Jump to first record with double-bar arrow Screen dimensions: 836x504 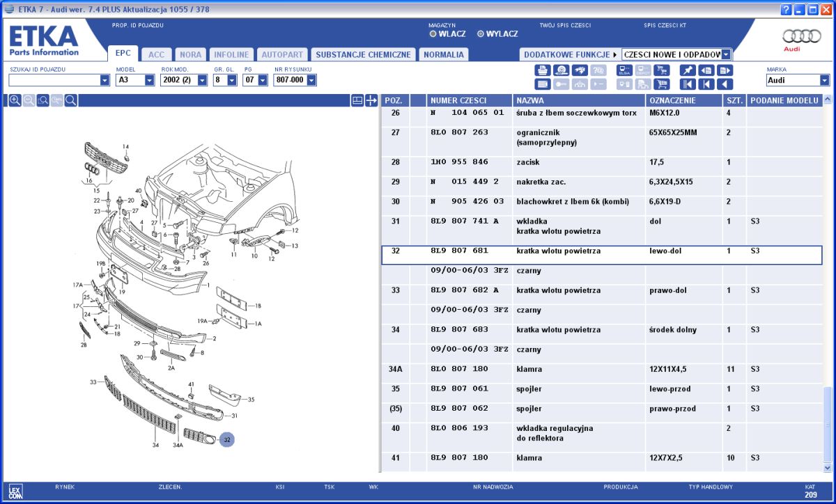click(688, 84)
